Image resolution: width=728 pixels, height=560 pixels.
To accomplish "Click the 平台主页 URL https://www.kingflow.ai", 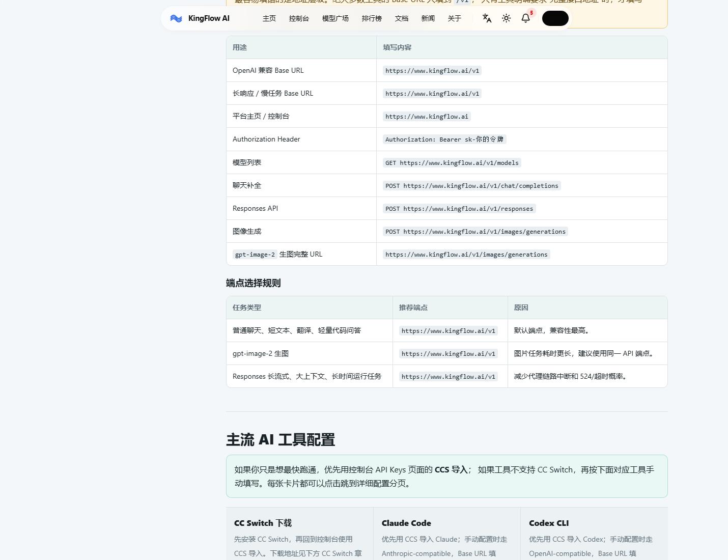I will coord(427,117).
